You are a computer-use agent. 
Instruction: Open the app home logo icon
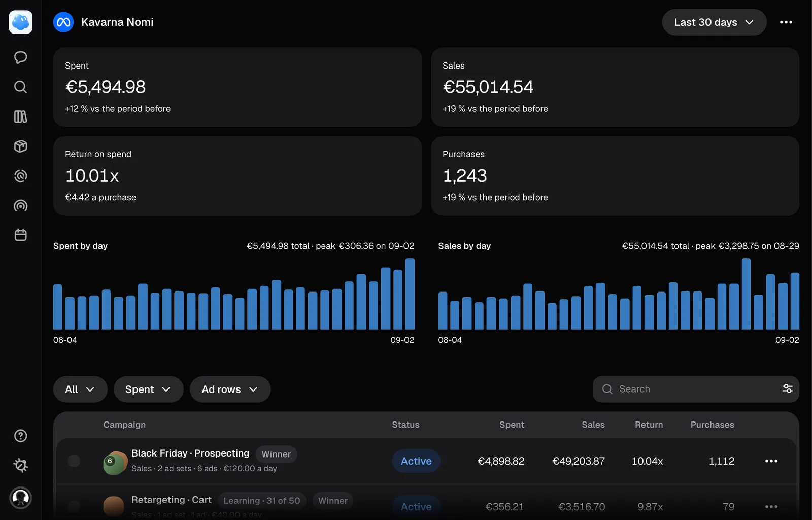21,22
